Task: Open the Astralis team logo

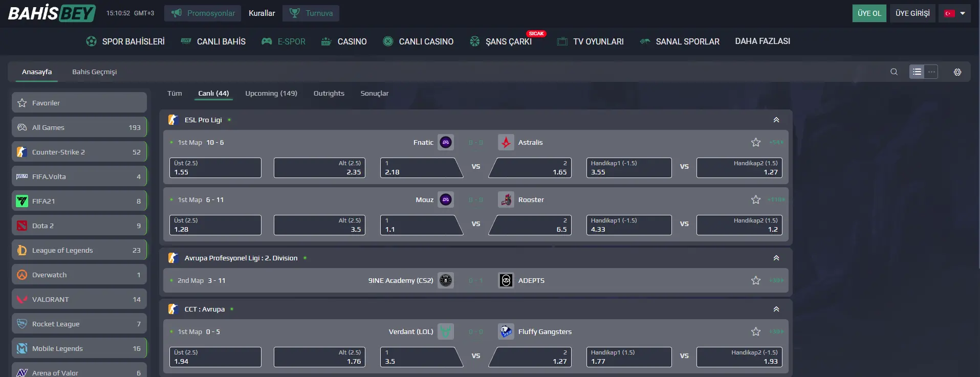Action: [x=506, y=142]
